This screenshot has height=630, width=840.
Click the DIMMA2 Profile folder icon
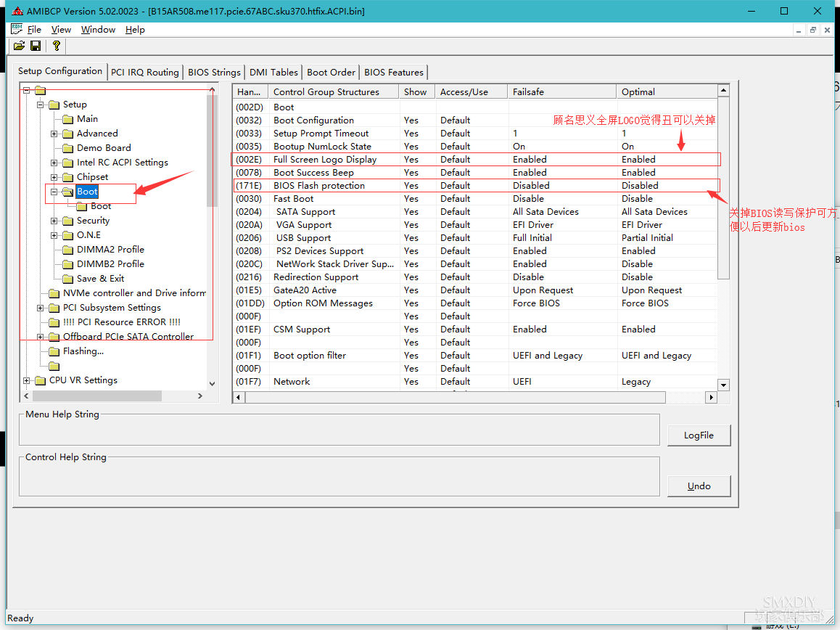68,250
